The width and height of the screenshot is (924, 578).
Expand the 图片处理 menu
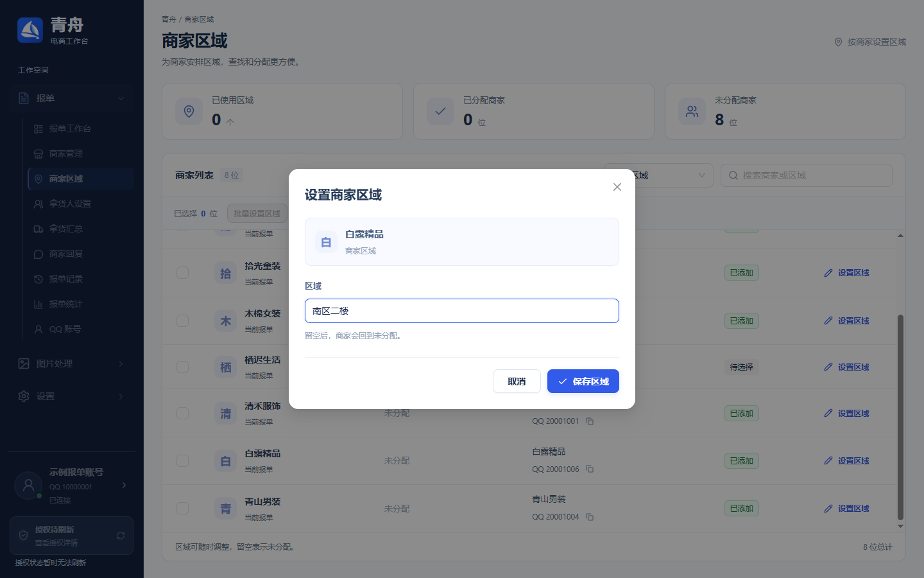(x=72, y=363)
